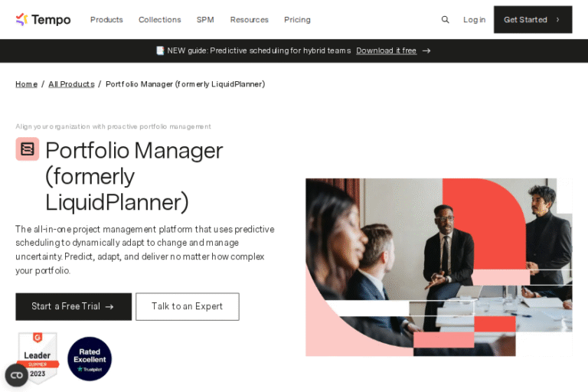Navigate to the Home breadcrumb
588x392 pixels.
pyautogui.click(x=26, y=84)
